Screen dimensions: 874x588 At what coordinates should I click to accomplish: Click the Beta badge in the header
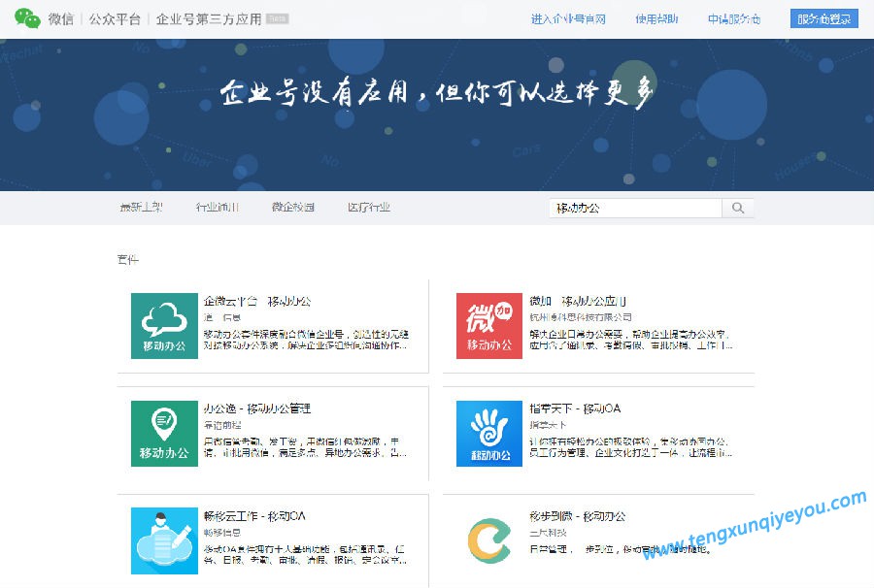(x=277, y=18)
